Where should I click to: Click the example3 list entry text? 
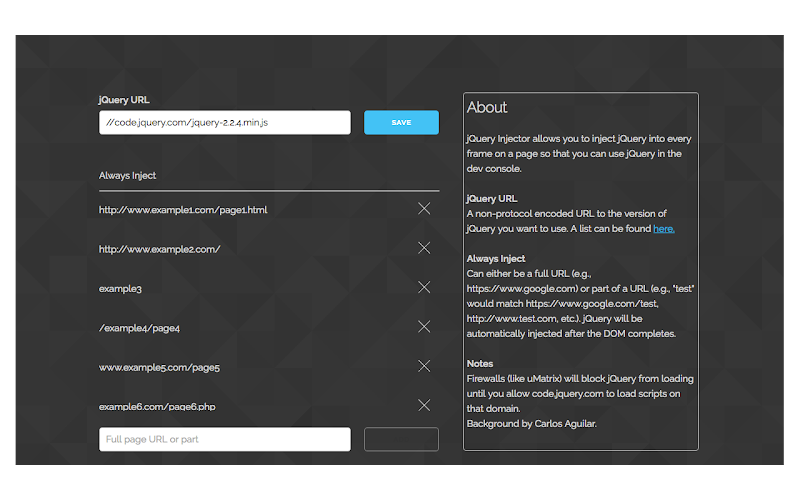pos(120,289)
